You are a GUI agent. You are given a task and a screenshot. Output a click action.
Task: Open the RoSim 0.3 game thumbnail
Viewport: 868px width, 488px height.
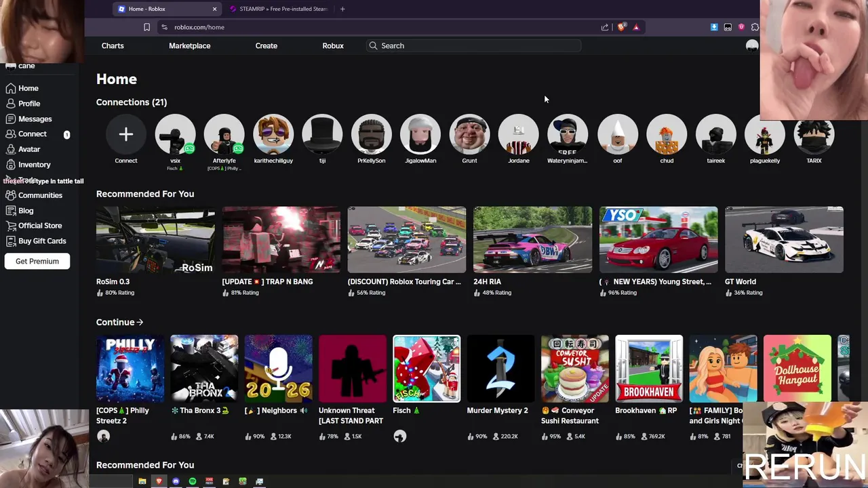click(x=155, y=240)
